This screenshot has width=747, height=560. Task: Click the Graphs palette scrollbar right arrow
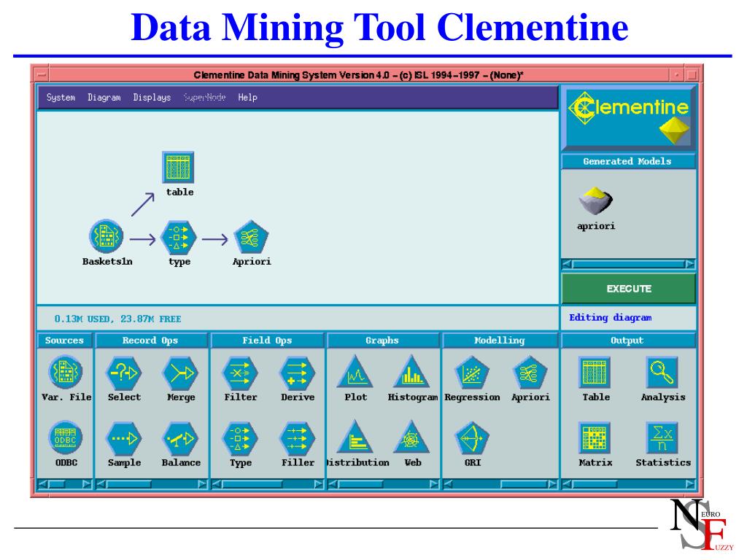pyautogui.click(x=434, y=484)
